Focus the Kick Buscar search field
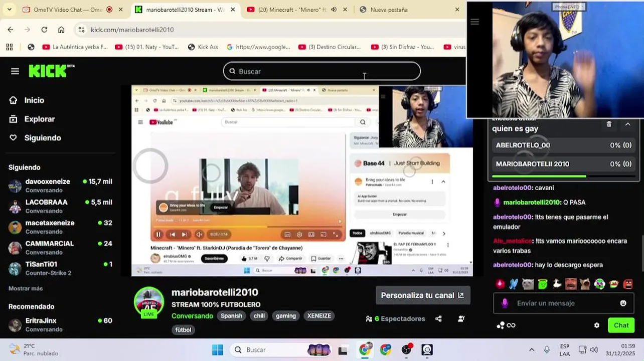644x361 pixels. click(x=321, y=71)
